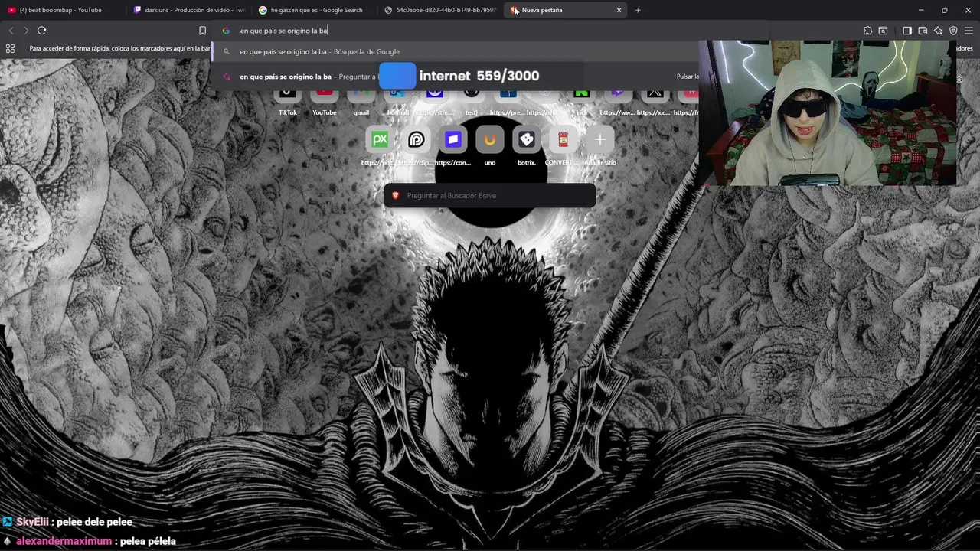The height and width of the screenshot is (551, 980).
Task: Click chat message 'SkyElli : pelee dele pelee'
Action: click(67, 522)
